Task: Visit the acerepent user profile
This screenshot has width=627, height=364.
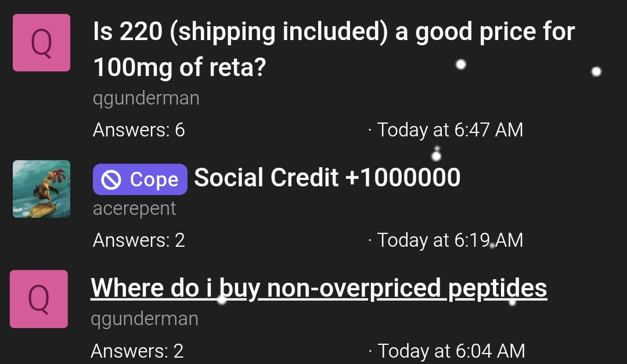Action: click(134, 208)
